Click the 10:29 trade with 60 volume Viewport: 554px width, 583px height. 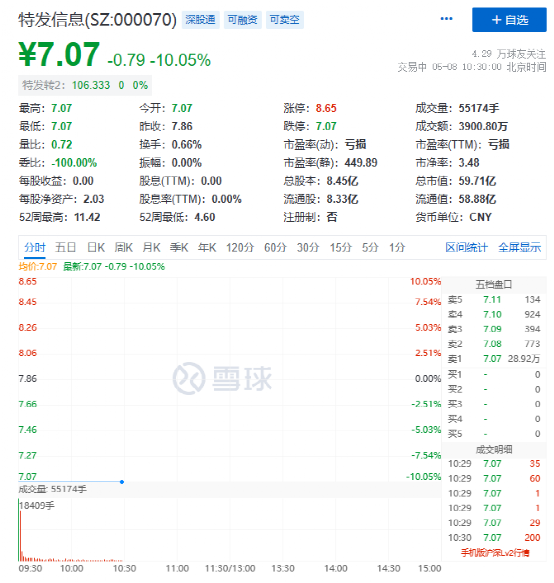494,479
